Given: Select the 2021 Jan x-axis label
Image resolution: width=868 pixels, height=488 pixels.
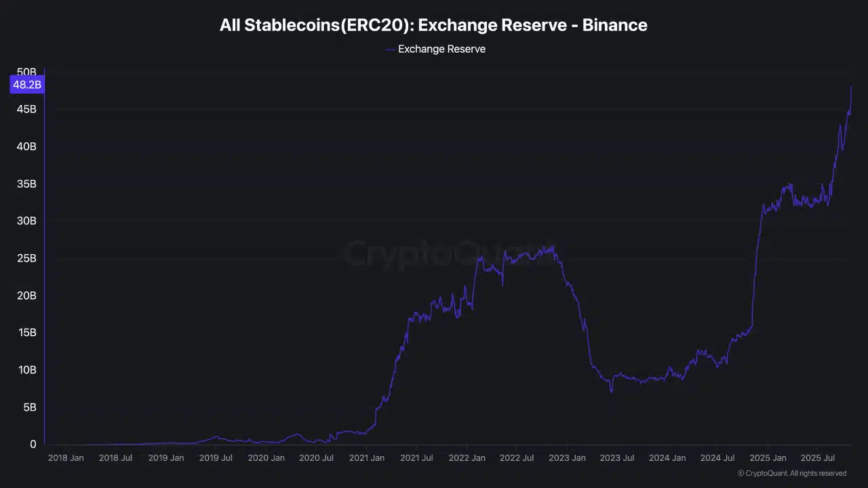Looking at the screenshot, I should tap(366, 458).
